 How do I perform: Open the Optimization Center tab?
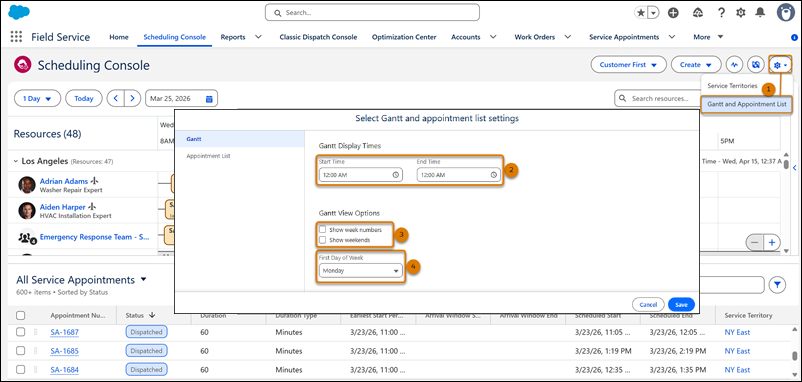404,37
